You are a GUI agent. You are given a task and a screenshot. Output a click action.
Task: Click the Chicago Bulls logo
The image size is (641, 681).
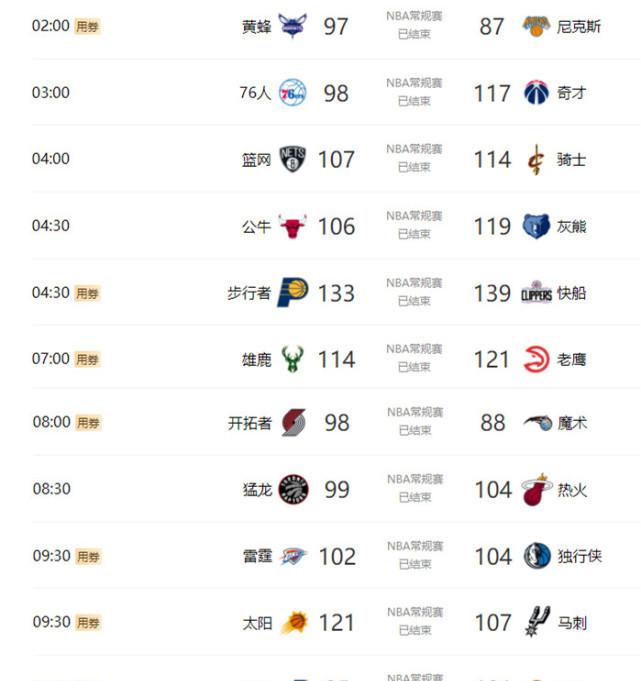click(x=292, y=226)
